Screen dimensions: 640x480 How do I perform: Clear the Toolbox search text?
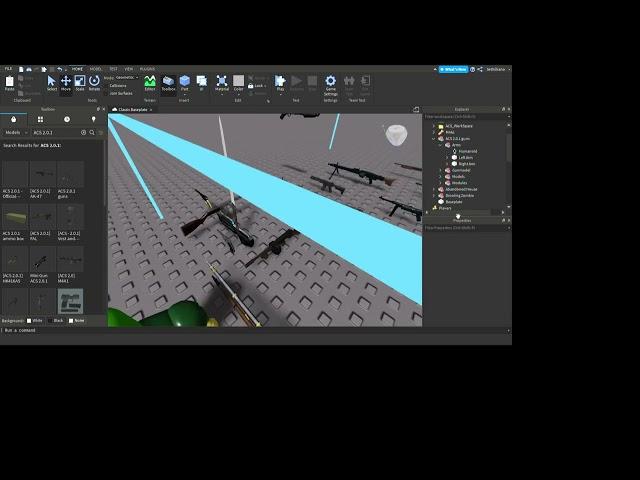tap(84, 133)
